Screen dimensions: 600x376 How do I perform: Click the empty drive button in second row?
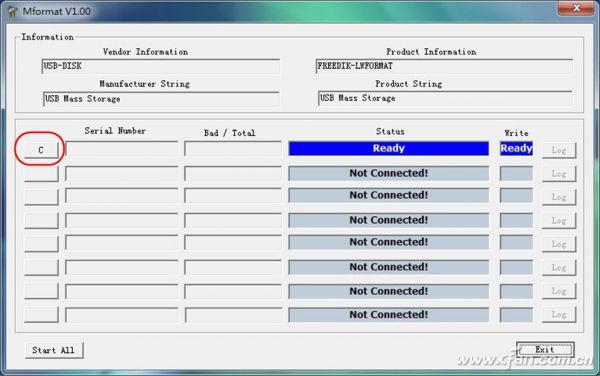click(41, 174)
